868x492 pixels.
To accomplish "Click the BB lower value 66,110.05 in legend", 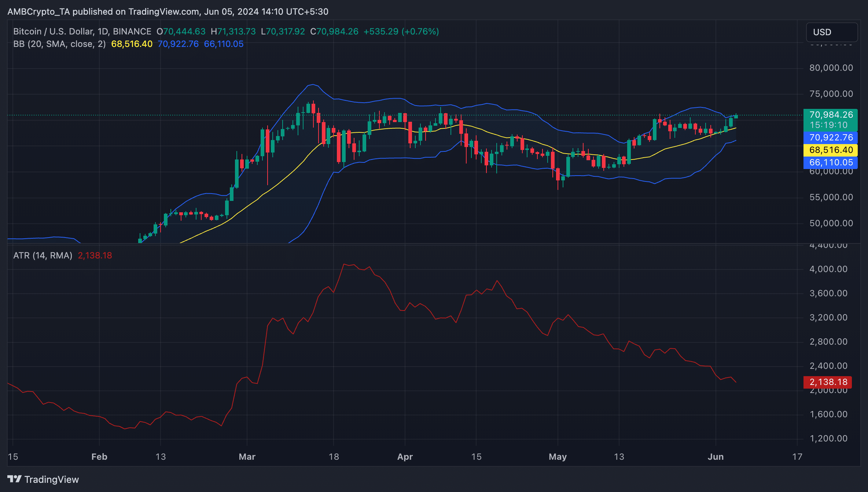I will click(224, 44).
